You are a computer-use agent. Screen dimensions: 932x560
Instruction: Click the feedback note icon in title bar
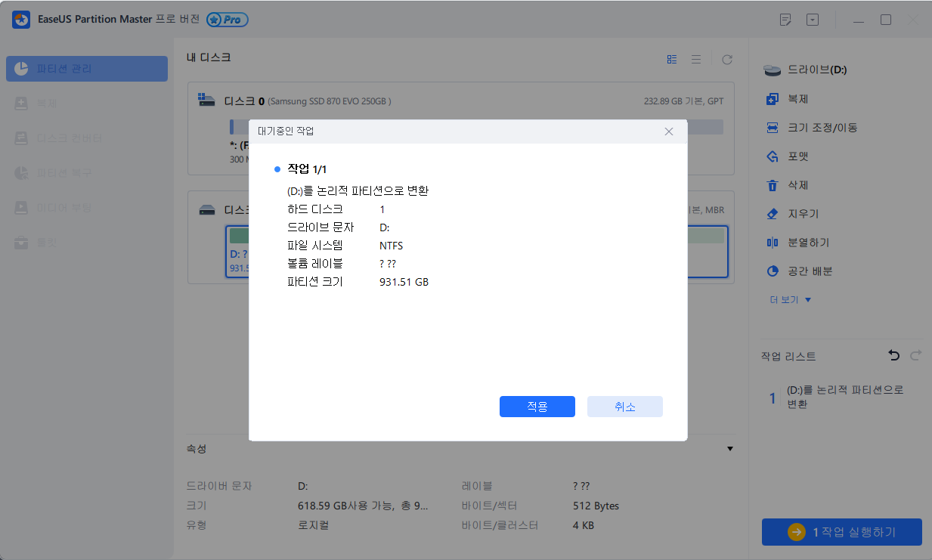(x=785, y=20)
